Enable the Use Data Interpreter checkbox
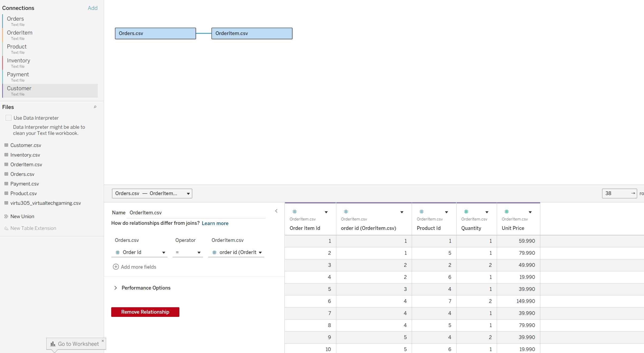Image resolution: width=644 pixels, height=353 pixels. coord(9,117)
